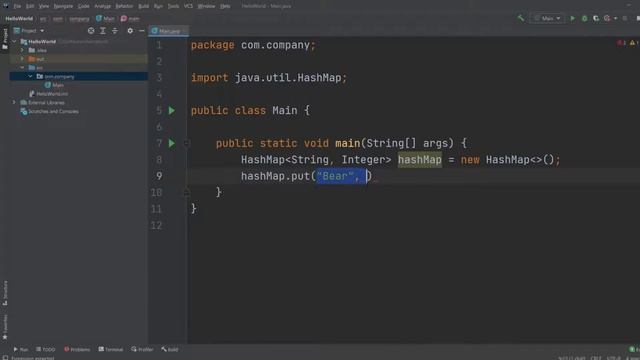Open the bottom Build tool window button
640x360 pixels.
click(x=169, y=349)
